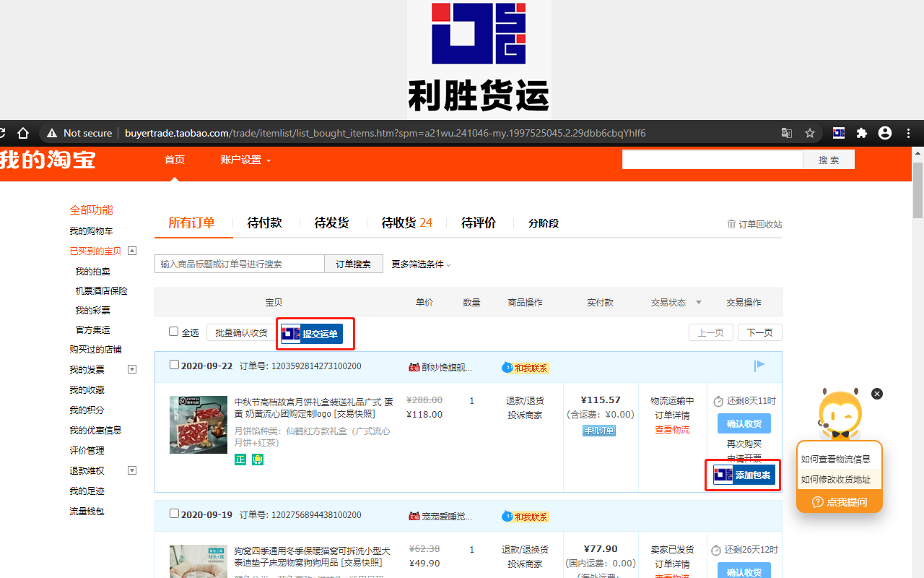Open the 交易状态 dropdown arrow
Screen dimensions: 924x578
698,303
